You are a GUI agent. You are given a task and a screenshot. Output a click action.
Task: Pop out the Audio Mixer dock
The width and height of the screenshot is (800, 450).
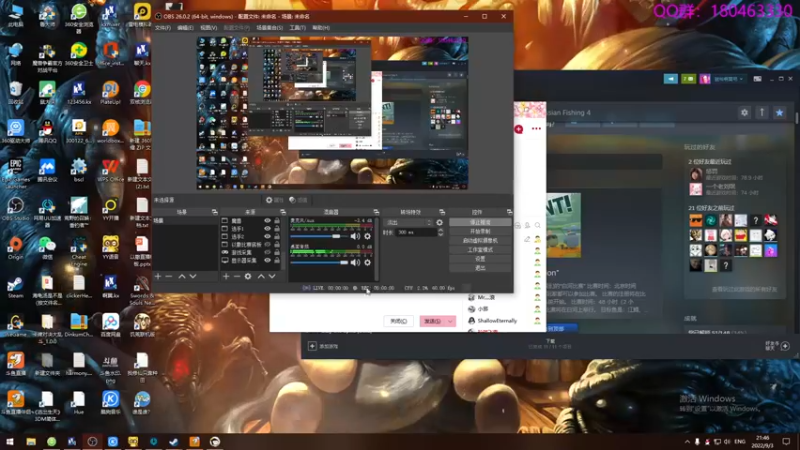pyautogui.click(x=376, y=212)
